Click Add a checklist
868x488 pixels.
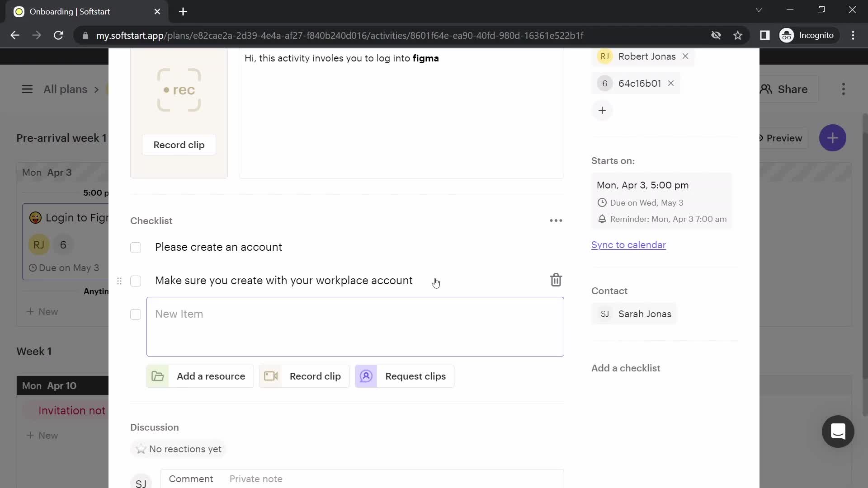[626, 368]
